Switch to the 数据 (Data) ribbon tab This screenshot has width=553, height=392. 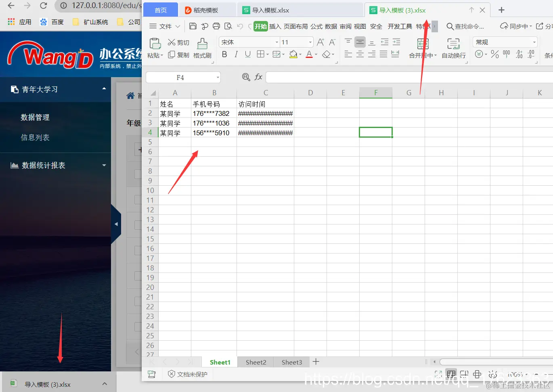[x=331, y=26]
